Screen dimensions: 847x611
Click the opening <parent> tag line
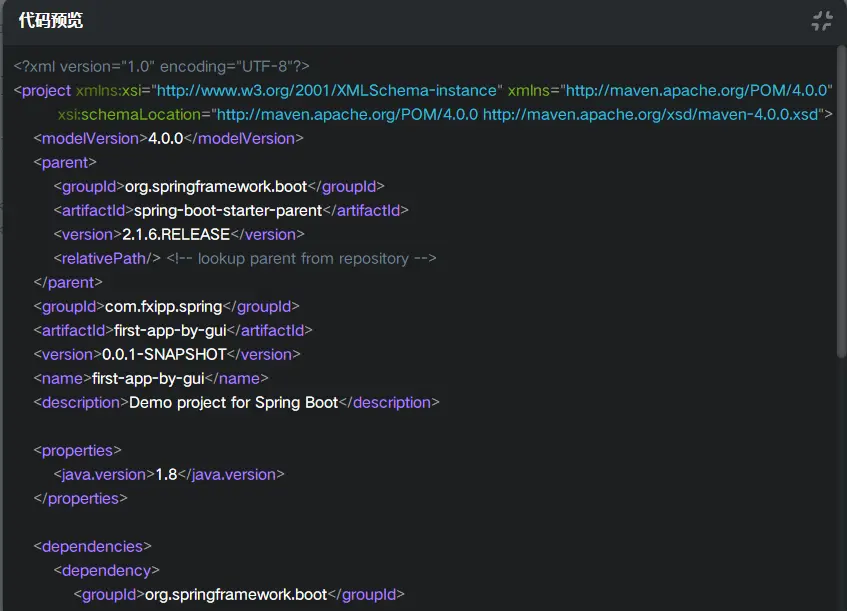(65, 163)
